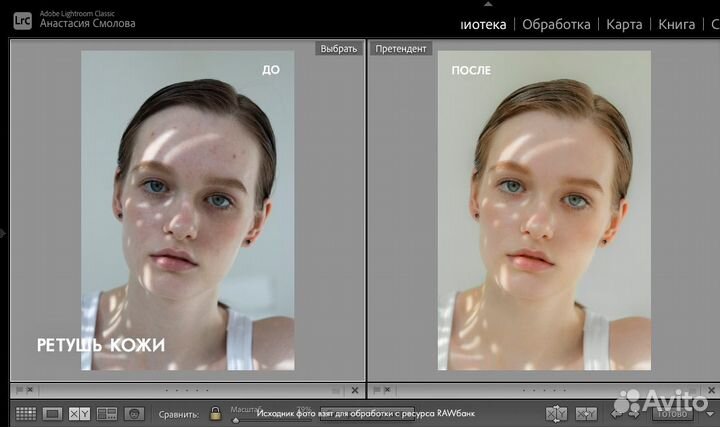The height and width of the screenshot is (427, 720).
Task: Click the LrC Lightroom Classic logo
Action: pyautogui.click(x=22, y=21)
